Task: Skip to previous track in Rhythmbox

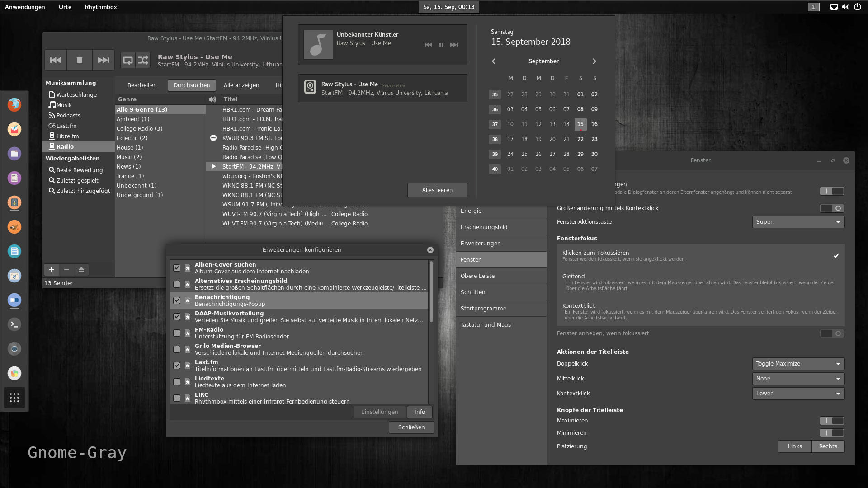Action: tap(56, 60)
